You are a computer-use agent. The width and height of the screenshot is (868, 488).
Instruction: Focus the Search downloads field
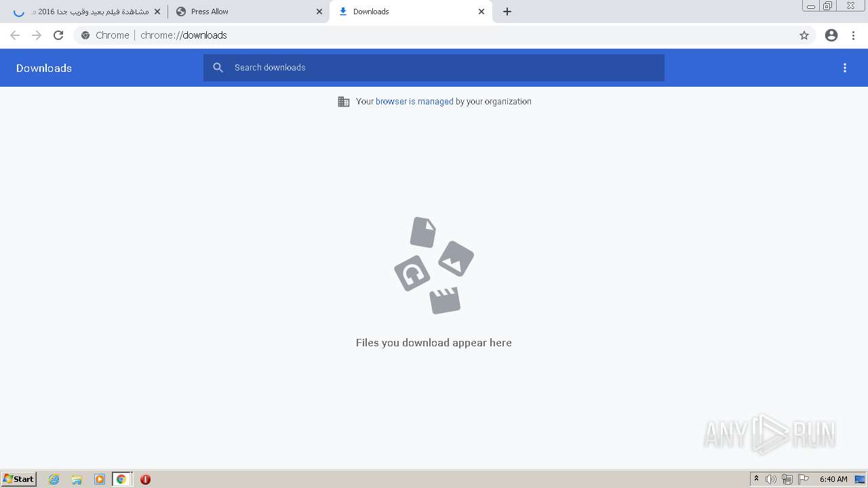(x=434, y=68)
